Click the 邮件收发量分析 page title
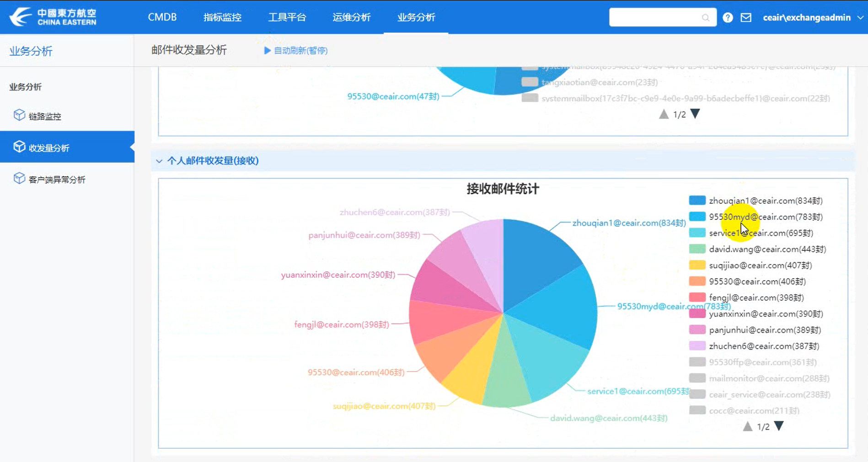868x462 pixels. click(189, 50)
